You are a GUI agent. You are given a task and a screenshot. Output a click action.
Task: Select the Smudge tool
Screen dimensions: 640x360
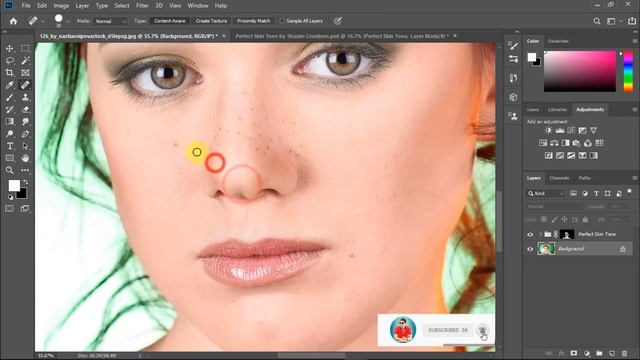25,122
